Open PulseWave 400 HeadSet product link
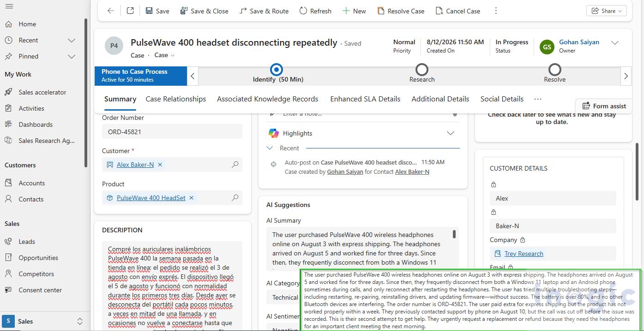 tap(151, 198)
